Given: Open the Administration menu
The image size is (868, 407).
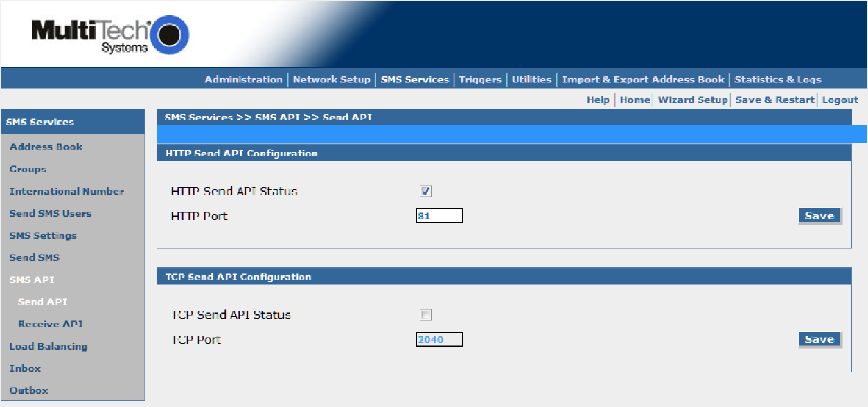Looking at the screenshot, I should [243, 80].
